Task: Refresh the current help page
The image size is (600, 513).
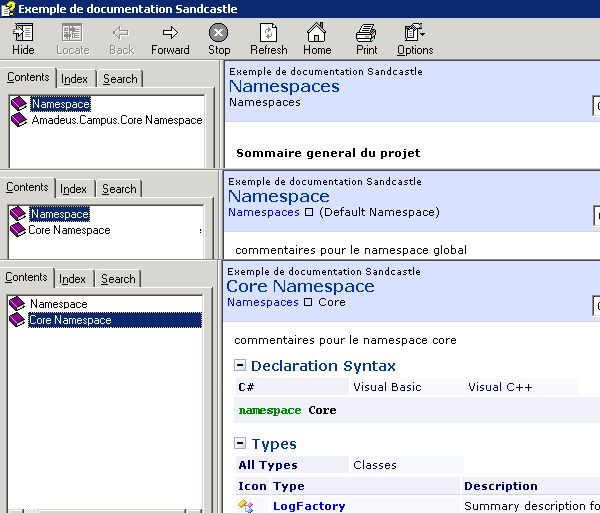Action: [269, 39]
